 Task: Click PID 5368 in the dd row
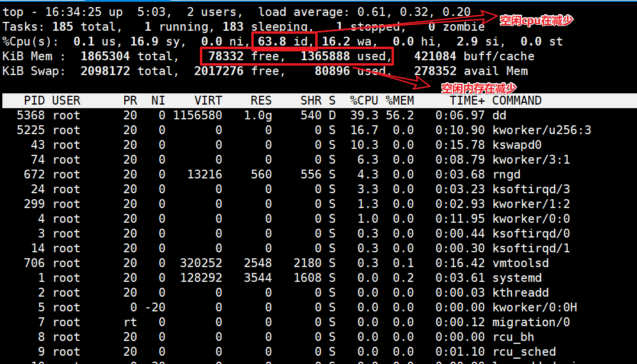click(x=31, y=116)
